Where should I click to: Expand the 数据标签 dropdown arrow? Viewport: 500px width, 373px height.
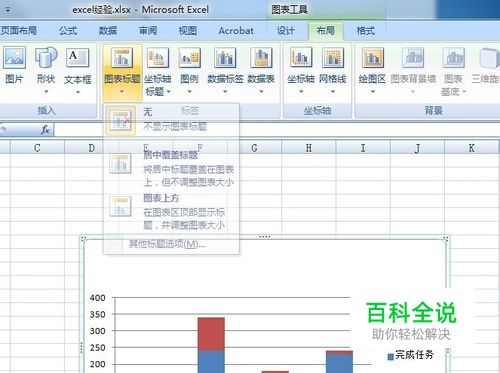coord(225,91)
